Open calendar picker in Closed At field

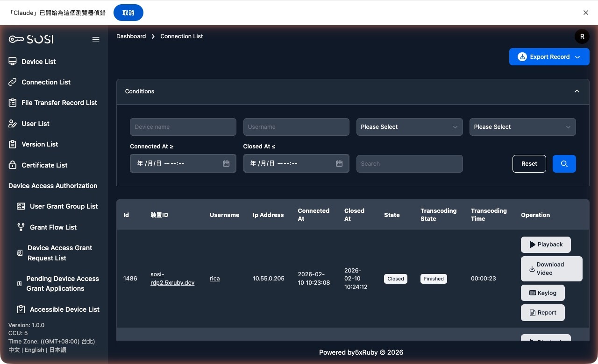(x=339, y=164)
